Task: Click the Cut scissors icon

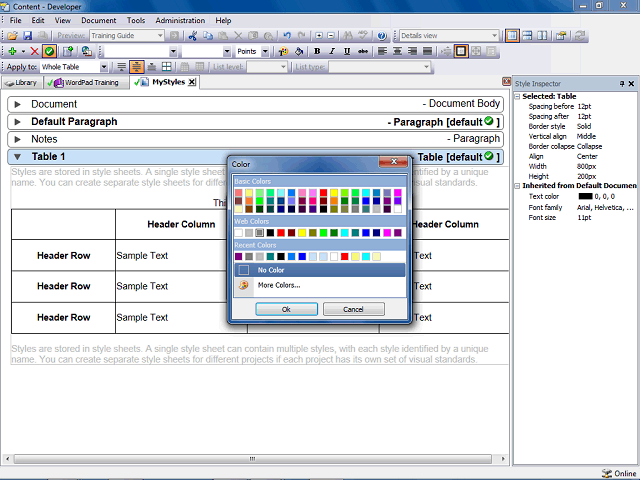Action: tap(193, 36)
